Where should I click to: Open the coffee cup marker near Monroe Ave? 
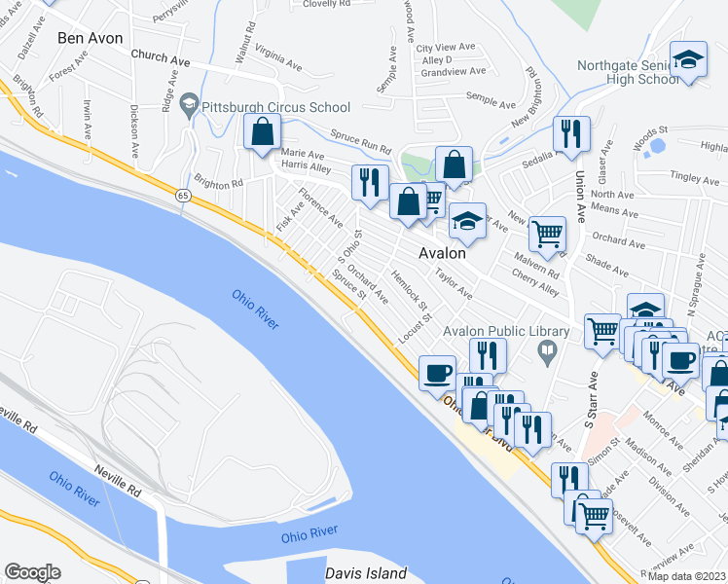pos(680,364)
